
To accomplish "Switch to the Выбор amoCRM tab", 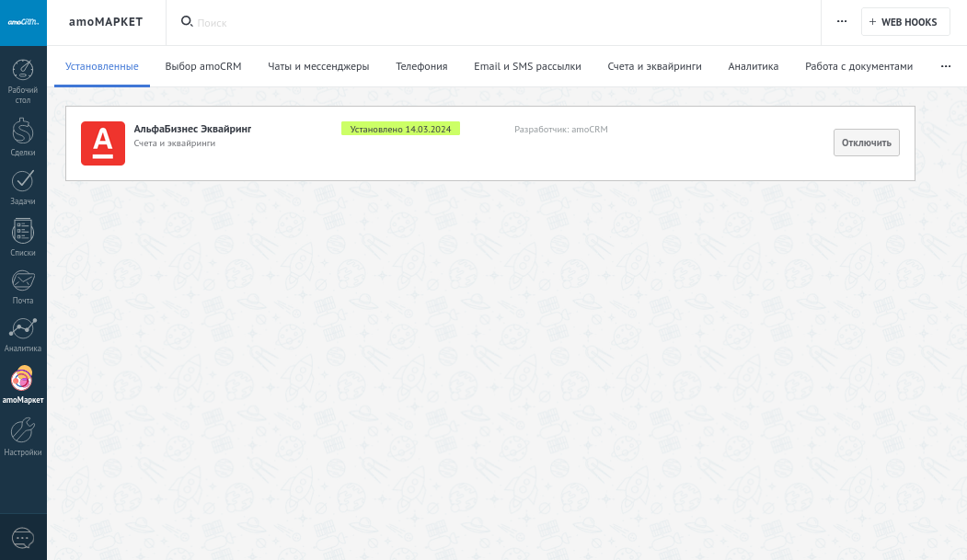I will [202, 66].
